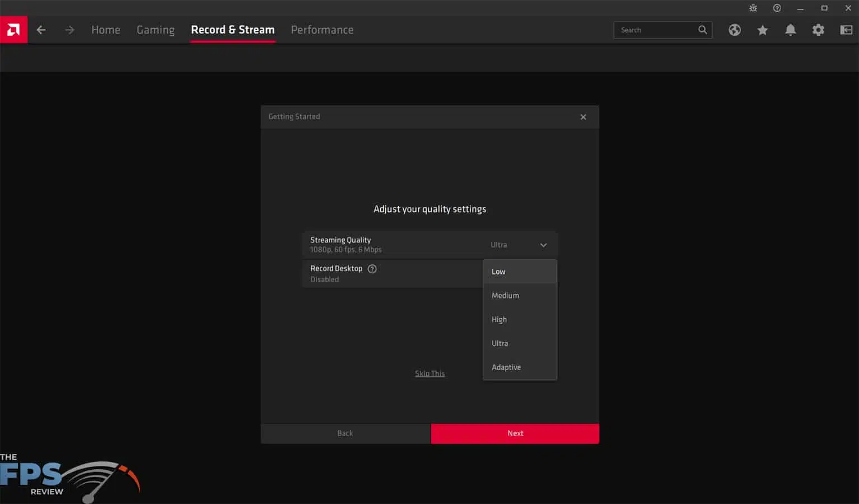Open the settings gear icon

pyautogui.click(x=818, y=30)
